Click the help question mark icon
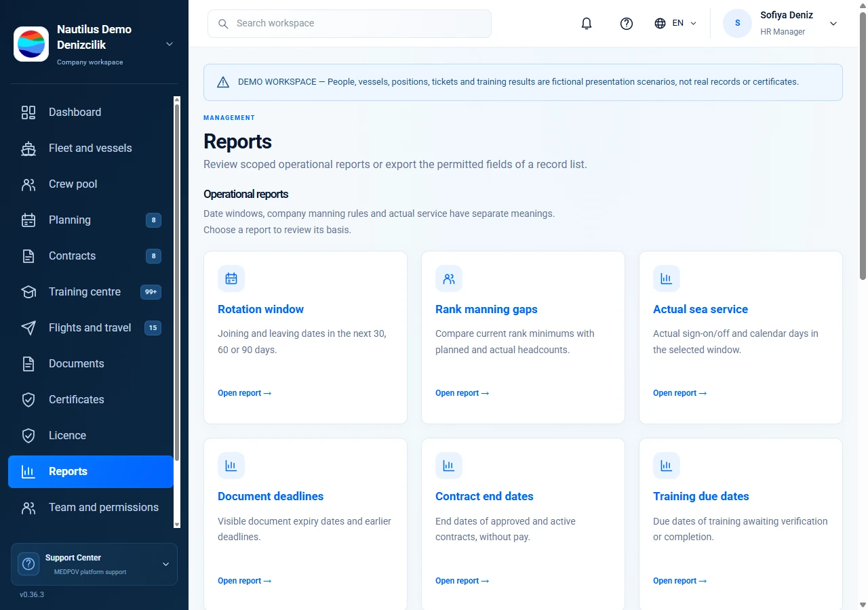 click(627, 24)
